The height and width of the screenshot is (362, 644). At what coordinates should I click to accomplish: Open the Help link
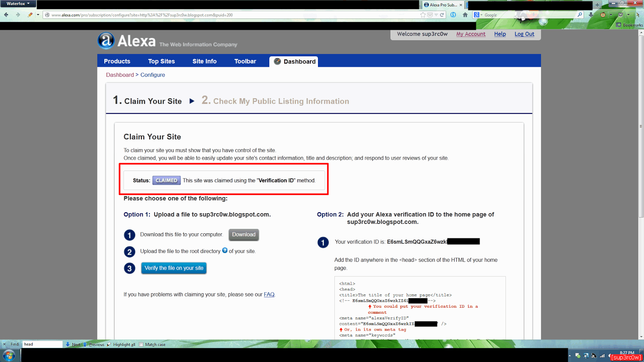coord(500,34)
